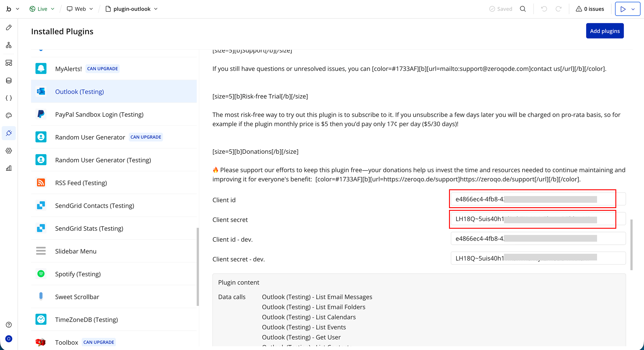
Task: Click the Add plugins button
Action: [x=604, y=31]
